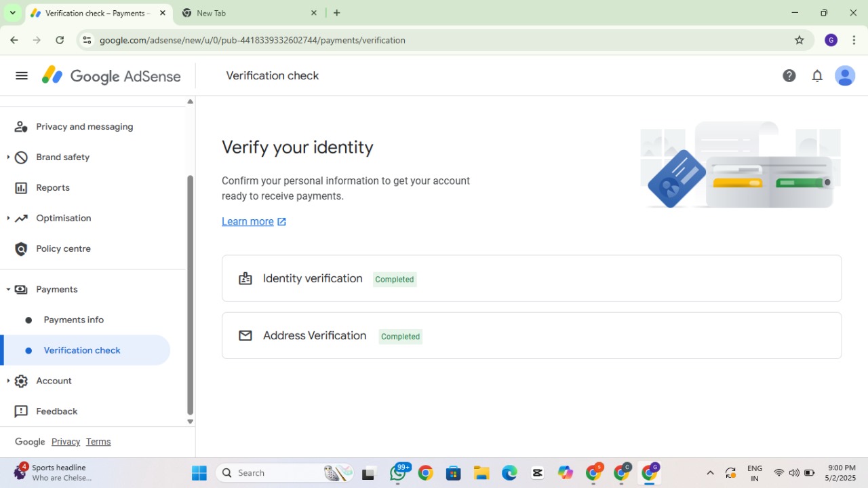Open the notifications bell
Image resolution: width=868 pixels, height=488 pixels.
817,76
